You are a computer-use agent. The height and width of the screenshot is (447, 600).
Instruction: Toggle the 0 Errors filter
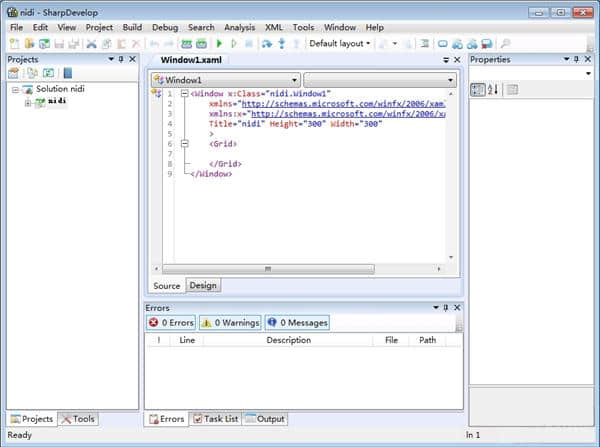(x=170, y=323)
